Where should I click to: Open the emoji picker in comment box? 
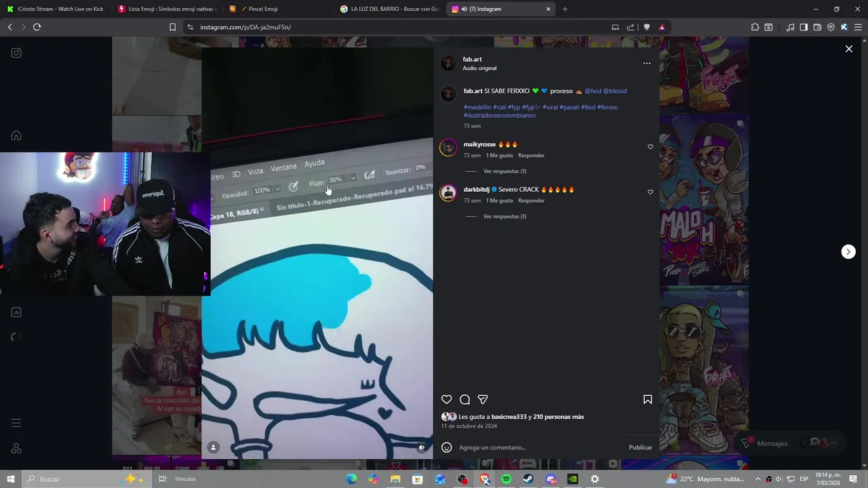(x=446, y=447)
